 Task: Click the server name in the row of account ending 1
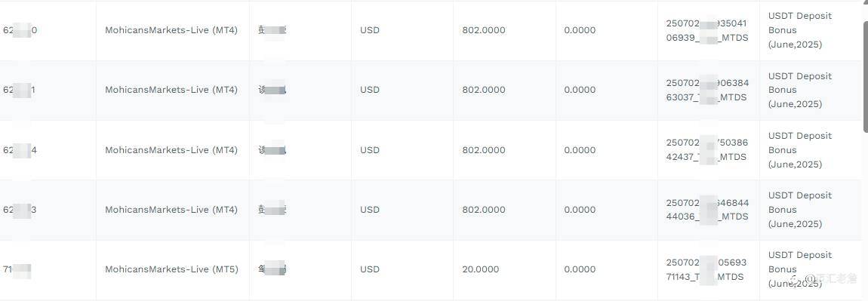[171, 91]
